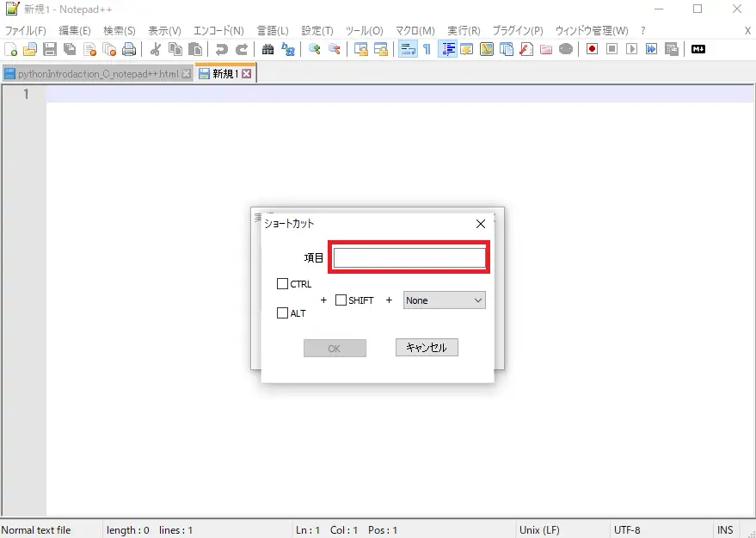Toggle Show All Characters pilcrow icon
Image resolution: width=756 pixels, height=538 pixels.
[427, 49]
